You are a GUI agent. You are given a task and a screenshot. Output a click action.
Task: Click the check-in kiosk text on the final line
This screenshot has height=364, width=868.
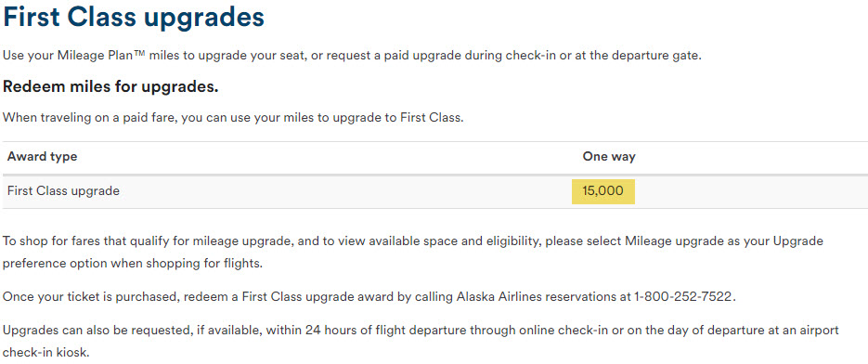pyautogui.click(x=45, y=352)
